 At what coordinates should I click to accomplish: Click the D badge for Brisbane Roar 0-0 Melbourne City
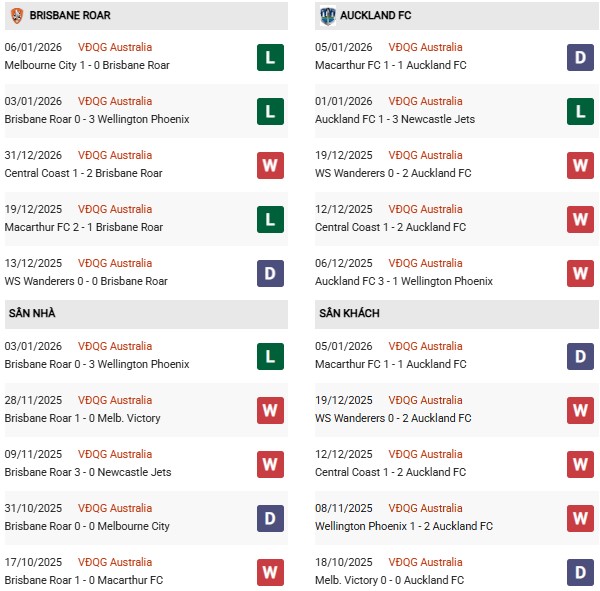point(270,518)
